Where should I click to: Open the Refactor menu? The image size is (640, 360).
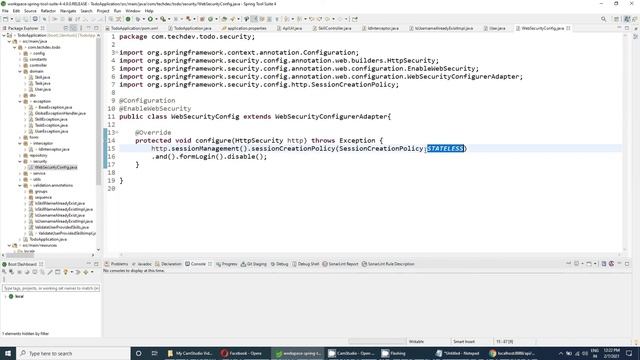pos(48,11)
